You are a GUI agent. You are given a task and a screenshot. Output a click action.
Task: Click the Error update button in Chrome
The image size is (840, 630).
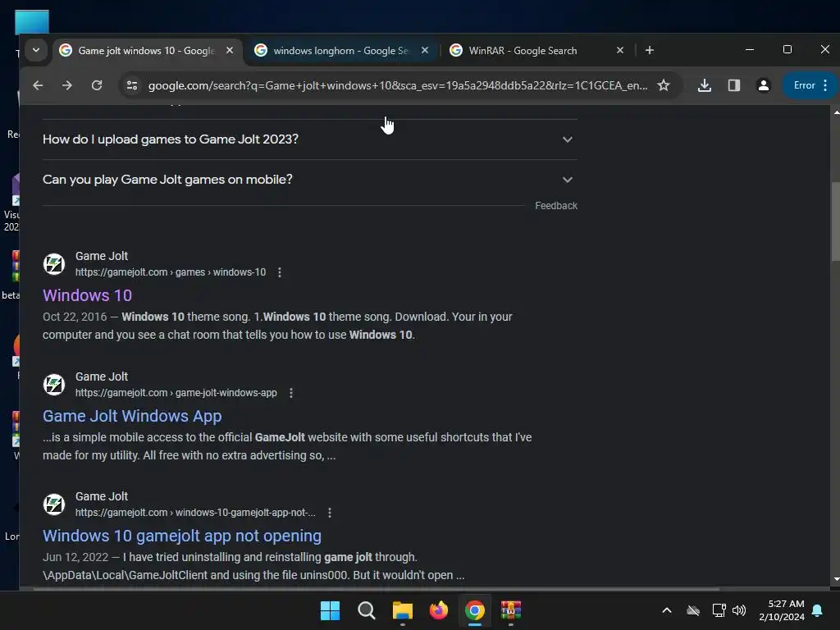(x=810, y=85)
